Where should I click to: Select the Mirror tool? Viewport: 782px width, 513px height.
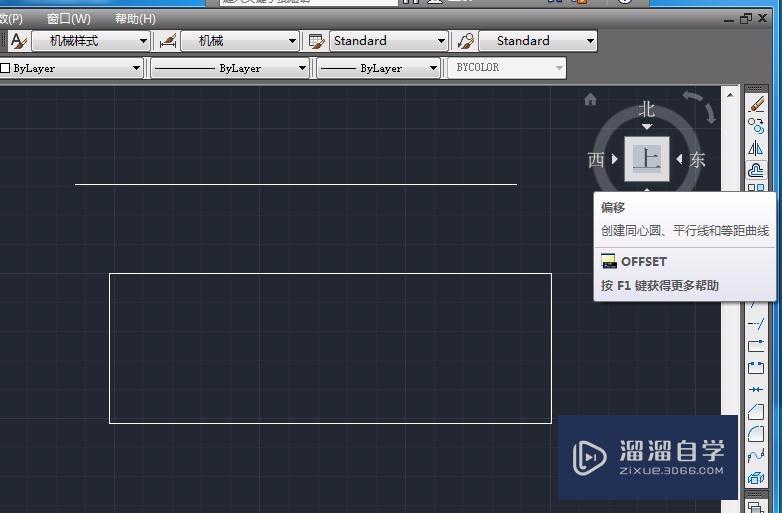(756, 148)
